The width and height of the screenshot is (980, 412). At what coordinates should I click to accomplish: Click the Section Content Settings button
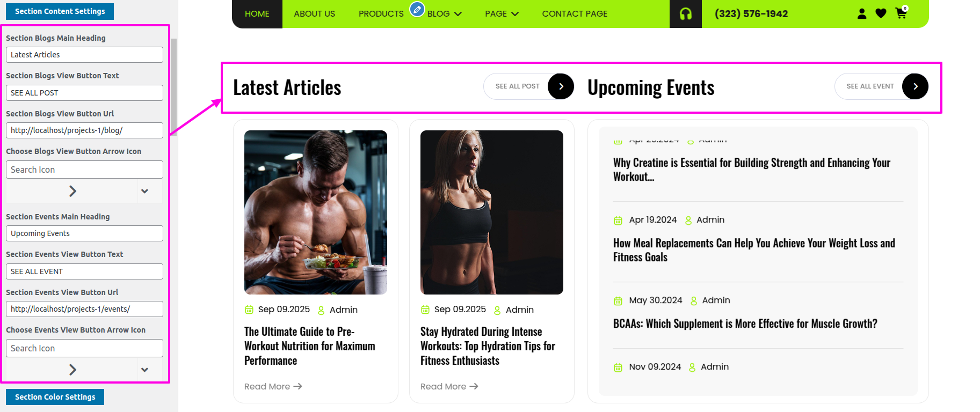click(x=60, y=11)
